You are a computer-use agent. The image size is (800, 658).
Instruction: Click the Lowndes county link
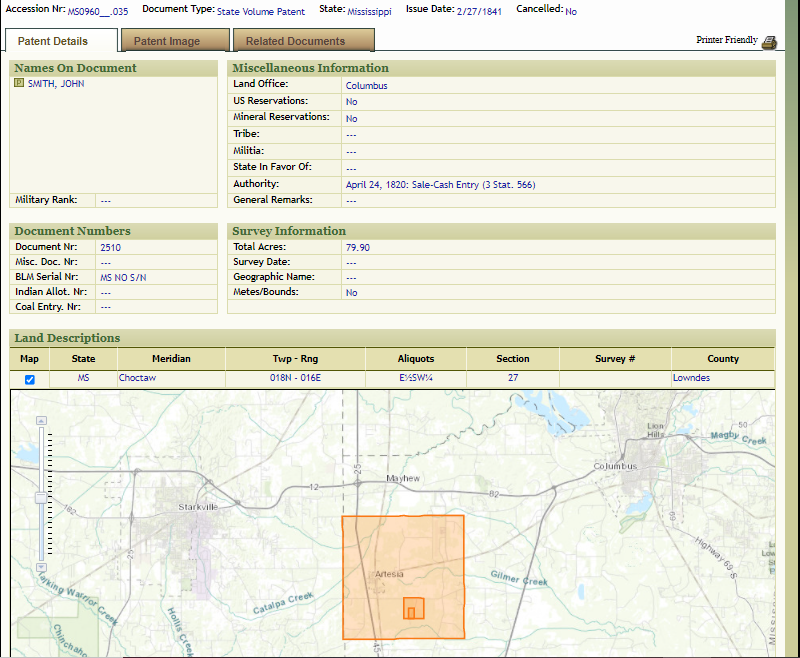pos(691,378)
